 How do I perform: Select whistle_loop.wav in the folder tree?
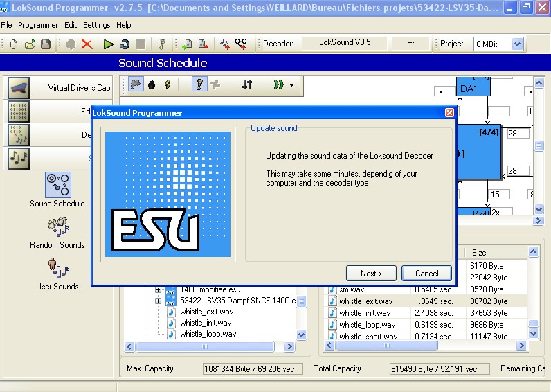click(208, 334)
